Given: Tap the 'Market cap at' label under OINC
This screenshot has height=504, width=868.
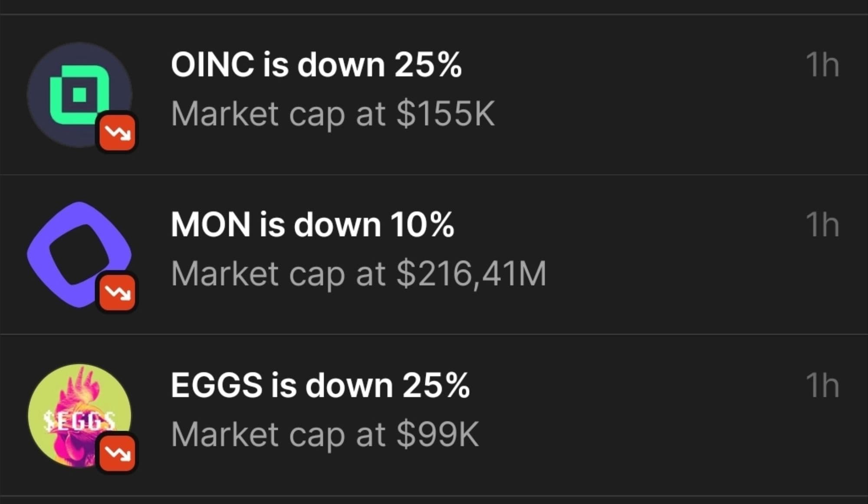Looking at the screenshot, I should 278,114.
